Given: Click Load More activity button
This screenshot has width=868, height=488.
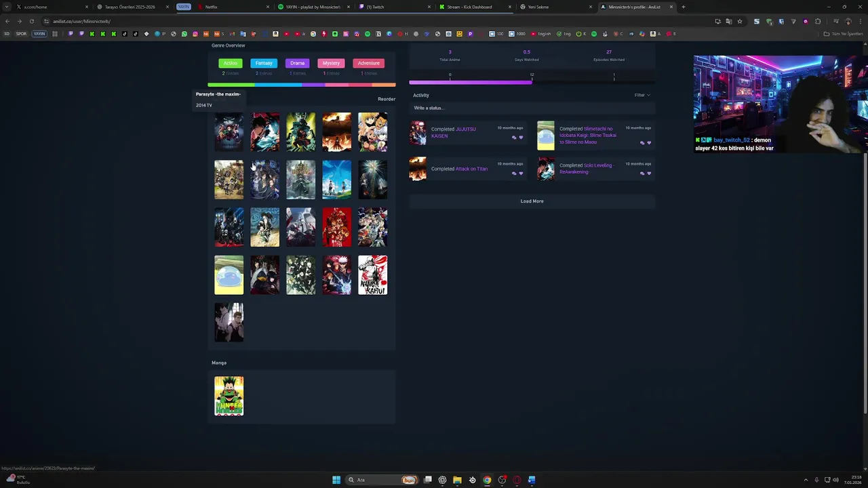Looking at the screenshot, I should 532,201.
